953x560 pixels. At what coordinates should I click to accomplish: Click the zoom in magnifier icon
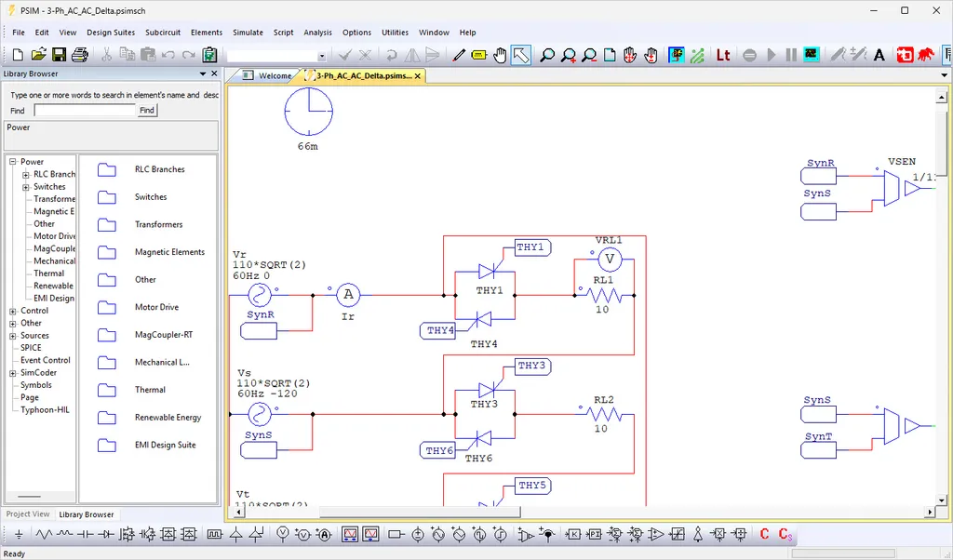pyautogui.click(x=569, y=55)
